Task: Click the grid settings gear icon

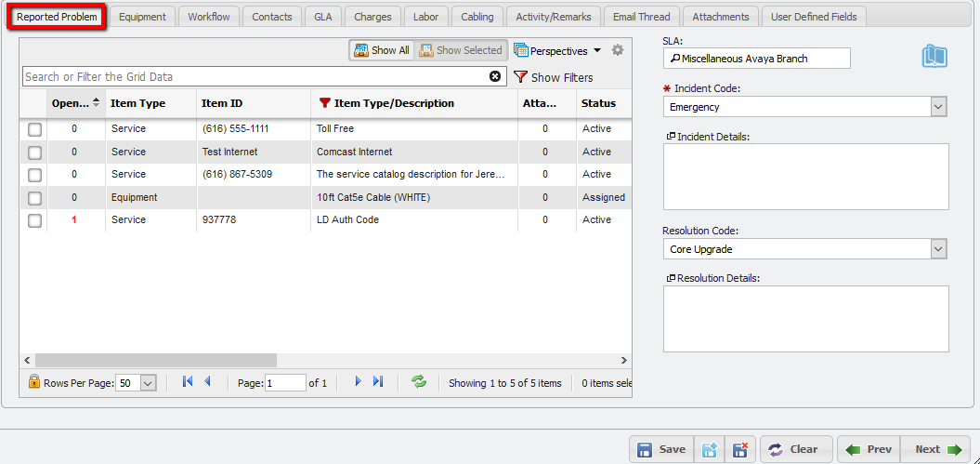Action: 618,50
